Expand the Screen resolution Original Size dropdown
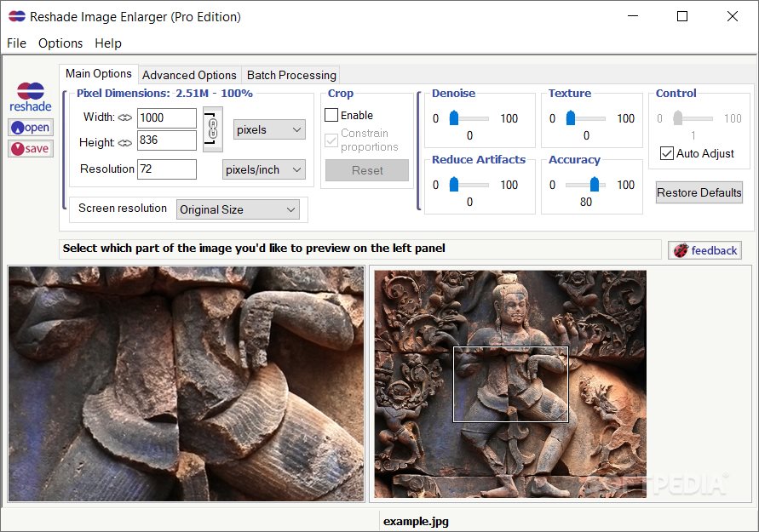Screen dimensions: 759x532 click(x=238, y=209)
